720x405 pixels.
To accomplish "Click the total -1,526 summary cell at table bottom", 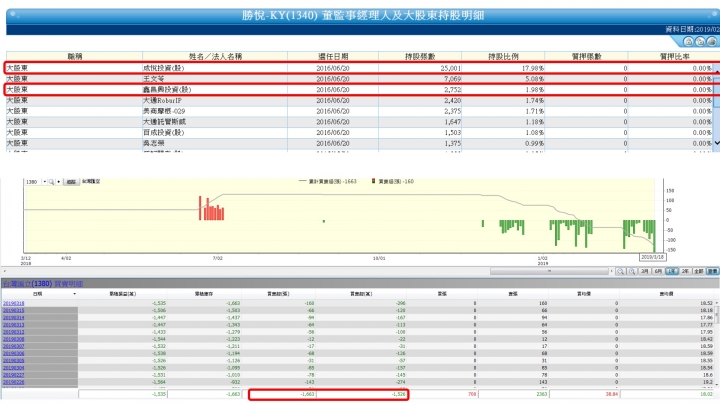I will pos(361,394).
